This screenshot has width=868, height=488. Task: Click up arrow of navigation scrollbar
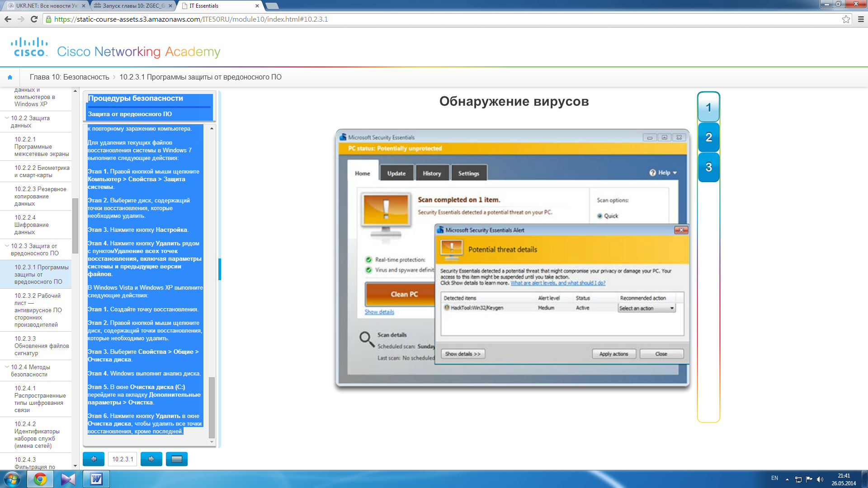(x=75, y=91)
